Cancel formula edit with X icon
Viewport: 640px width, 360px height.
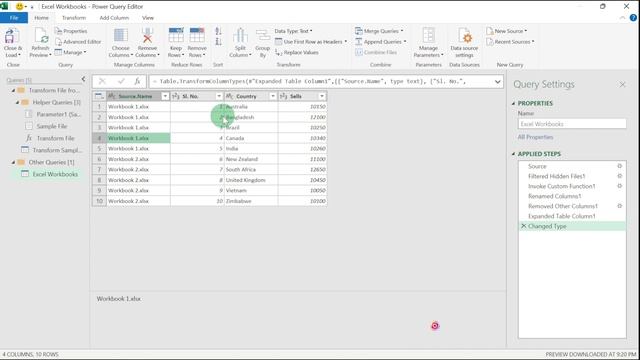click(102, 81)
